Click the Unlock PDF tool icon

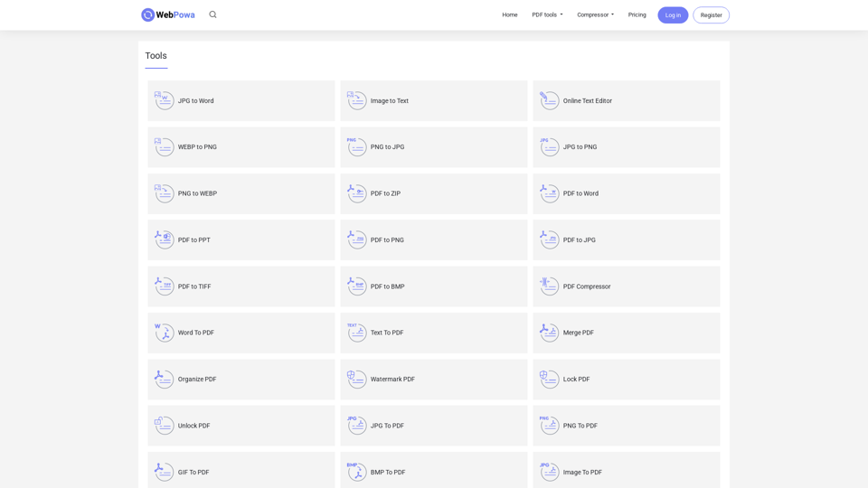pos(164,426)
